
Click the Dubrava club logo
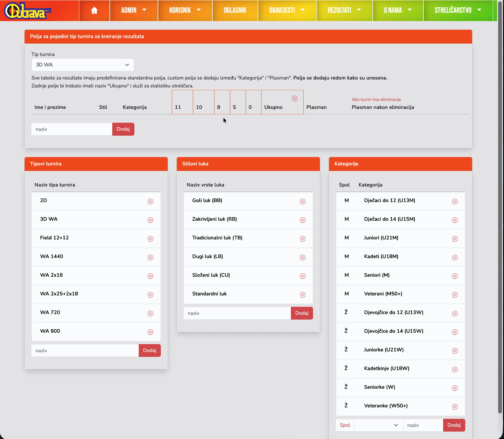tap(27, 11)
